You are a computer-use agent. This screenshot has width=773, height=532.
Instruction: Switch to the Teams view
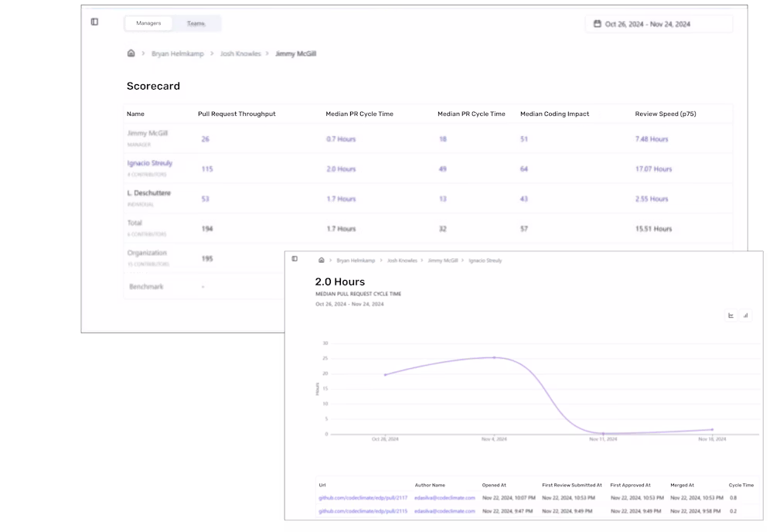196,23
